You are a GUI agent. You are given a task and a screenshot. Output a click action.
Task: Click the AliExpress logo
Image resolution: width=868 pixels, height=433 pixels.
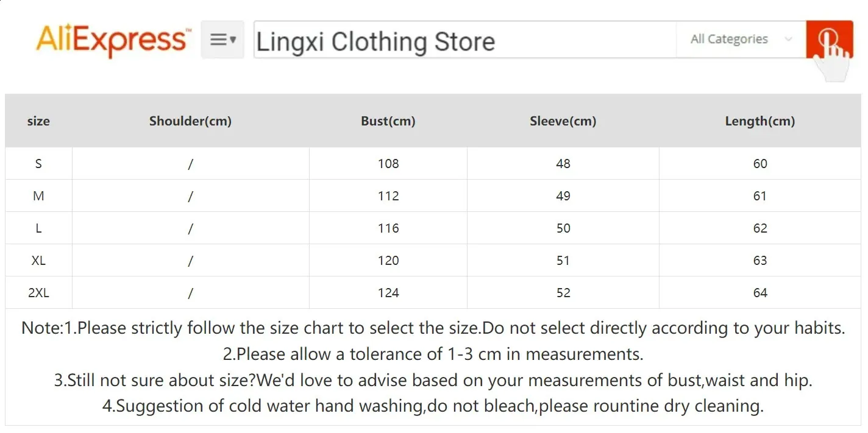tap(113, 40)
